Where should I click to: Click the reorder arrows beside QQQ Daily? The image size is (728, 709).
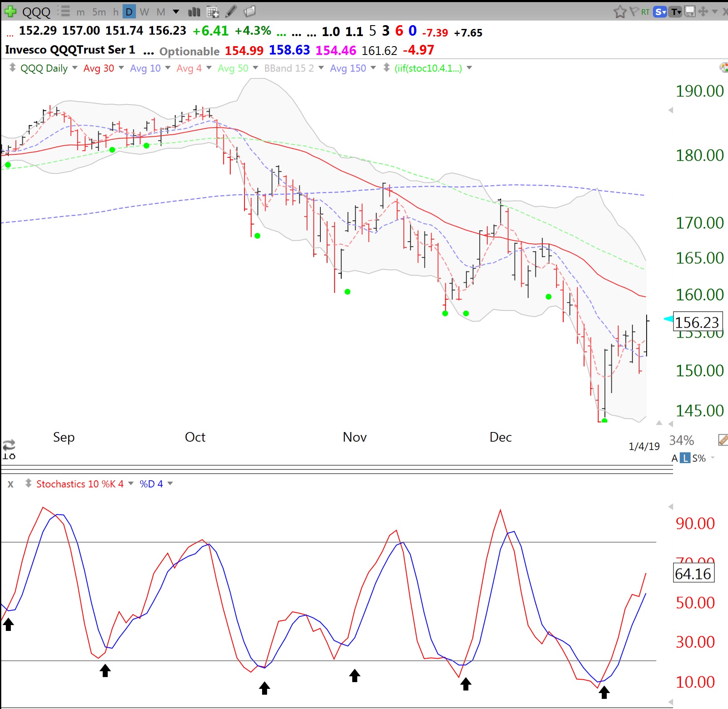click(x=13, y=68)
